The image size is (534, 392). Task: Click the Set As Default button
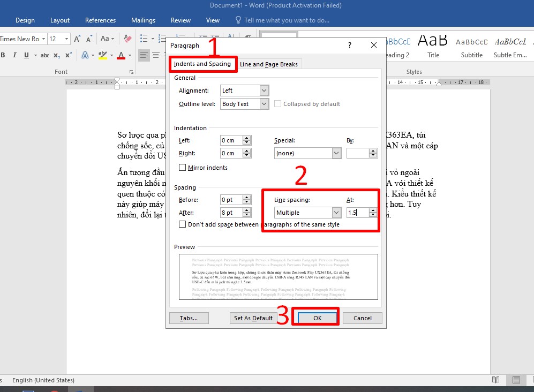coord(253,318)
